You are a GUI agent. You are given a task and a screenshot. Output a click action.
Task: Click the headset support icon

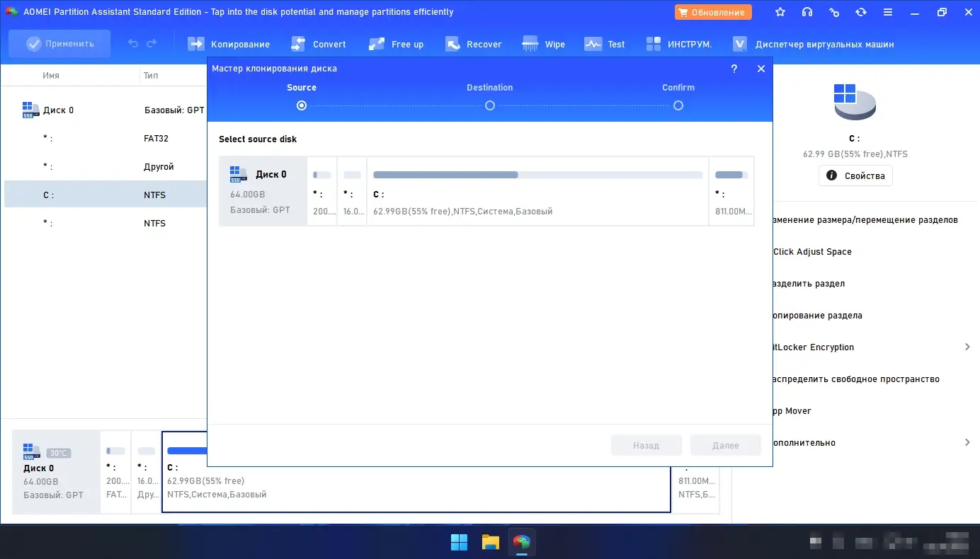click(807, 12)
